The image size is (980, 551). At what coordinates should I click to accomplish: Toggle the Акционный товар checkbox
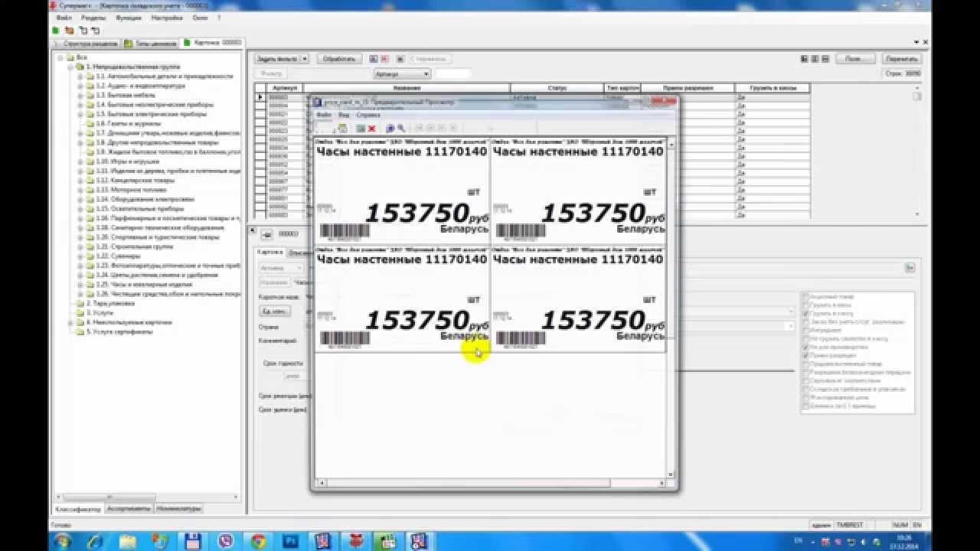pyautogui.click(x=805, y=296)
